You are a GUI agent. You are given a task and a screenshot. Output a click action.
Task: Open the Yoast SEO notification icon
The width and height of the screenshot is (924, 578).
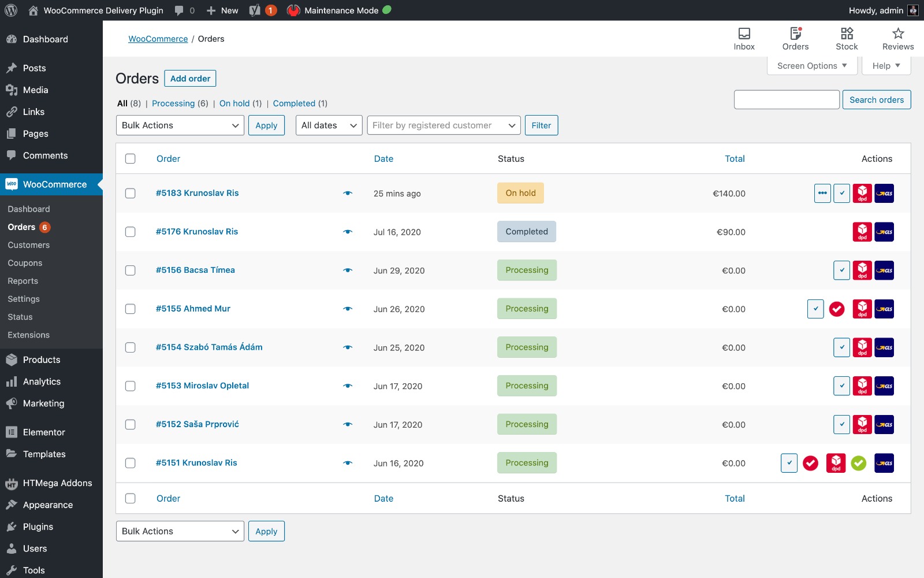coord(263,10)
